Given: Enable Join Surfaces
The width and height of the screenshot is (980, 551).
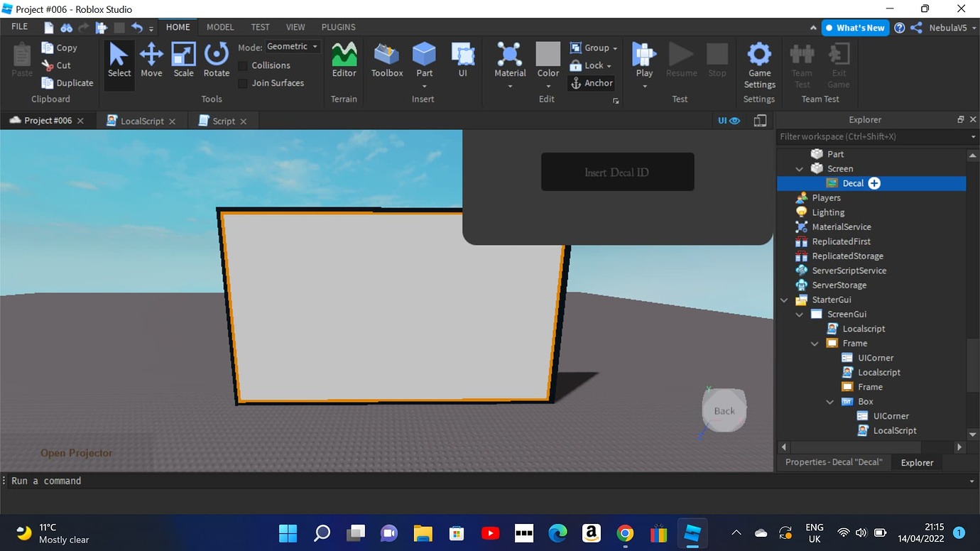Looking at the screenshot, I should click(243, 82).
